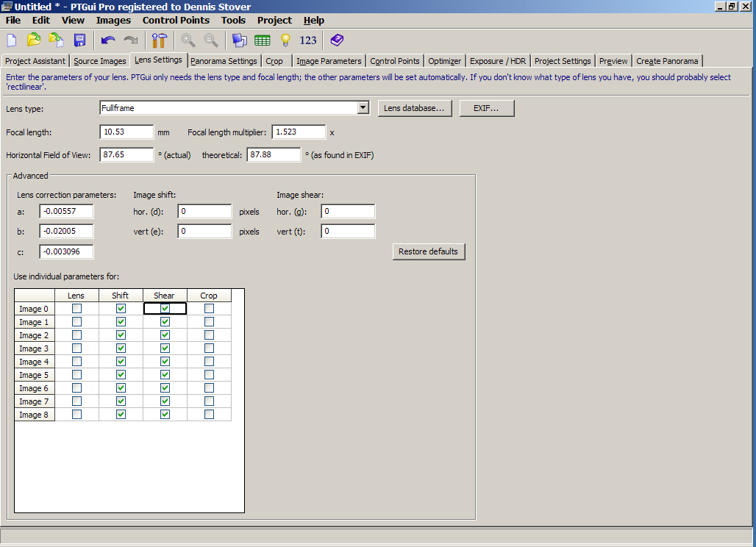Click the Lens column header
This screenshot has height=547, width=756.
coord(76,296)
